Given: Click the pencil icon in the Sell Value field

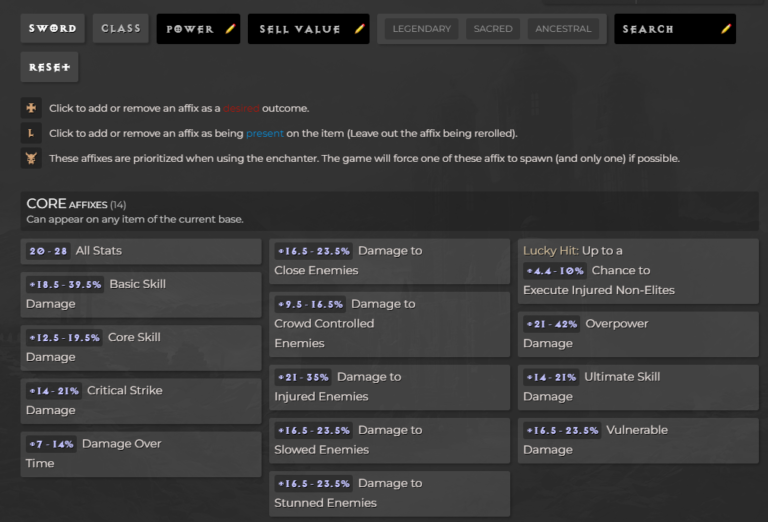Looking at the screenshot, I should click(x=359, y=29).
